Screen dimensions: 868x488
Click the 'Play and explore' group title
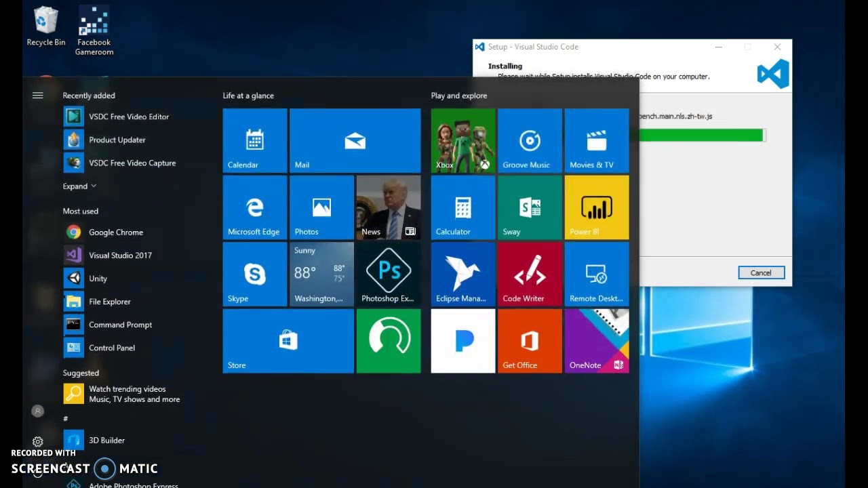(459, 96)
